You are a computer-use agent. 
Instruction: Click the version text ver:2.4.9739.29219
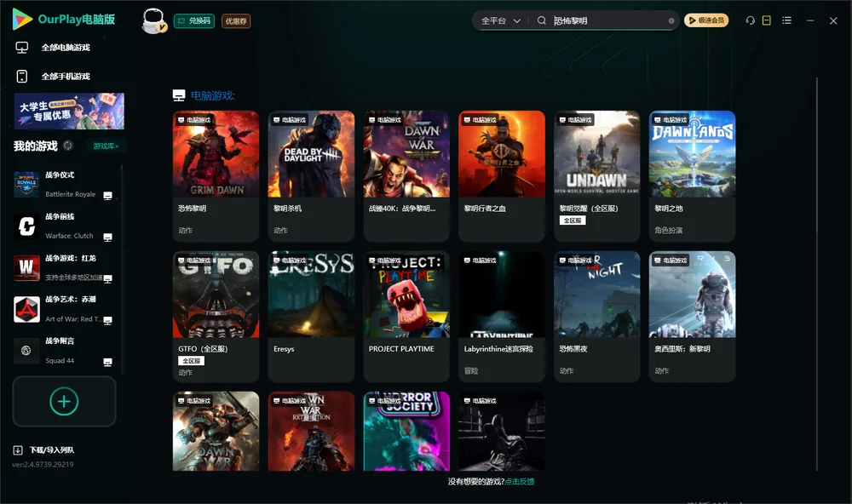43,465
